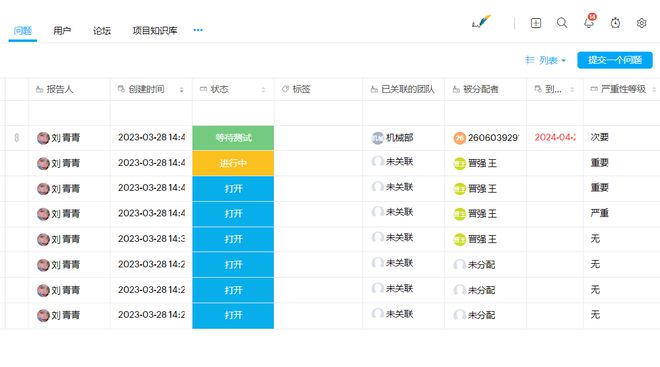Click the feather logo icon

tap(482, 21)
